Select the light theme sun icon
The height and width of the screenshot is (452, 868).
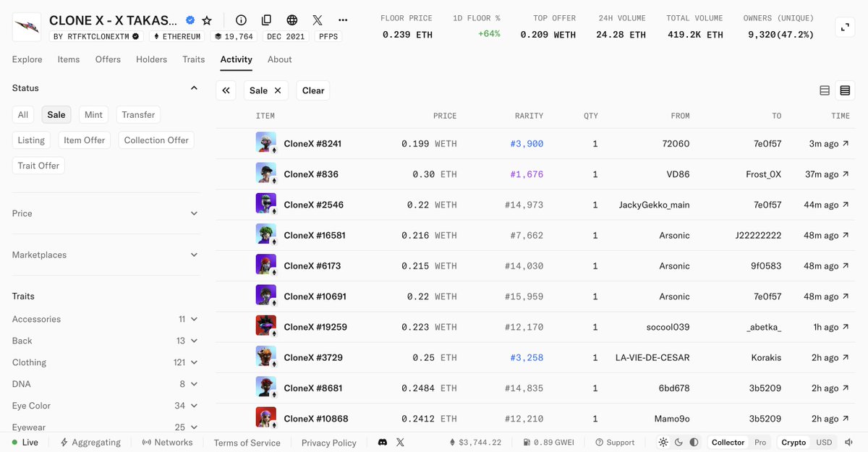663,442
